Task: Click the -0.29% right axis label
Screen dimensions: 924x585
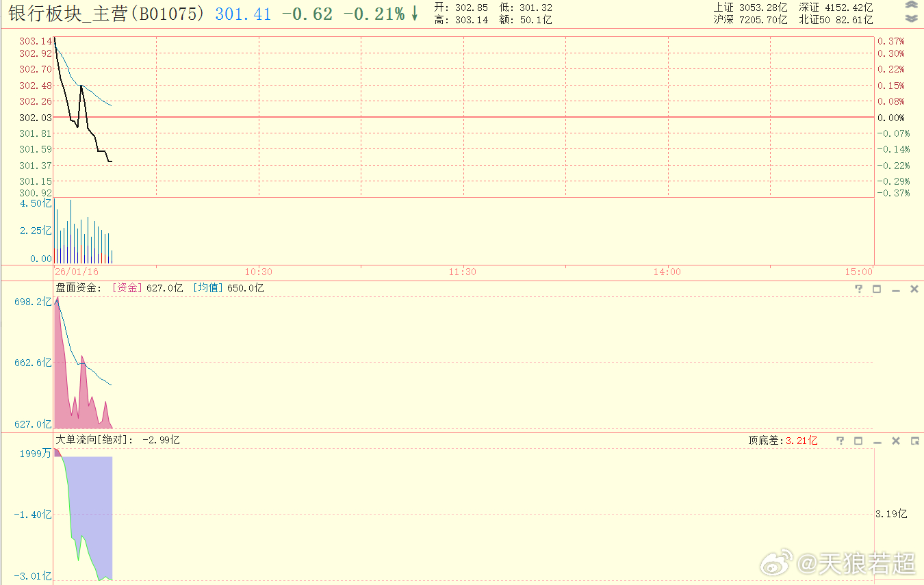Action: (893, 181)
